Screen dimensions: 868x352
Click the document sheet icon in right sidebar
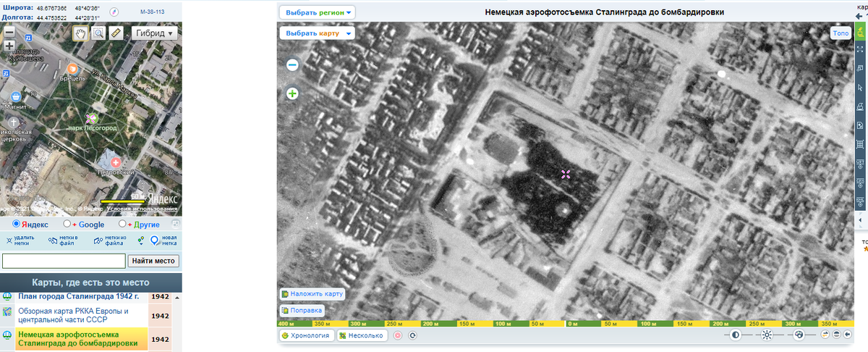[861, 125]
